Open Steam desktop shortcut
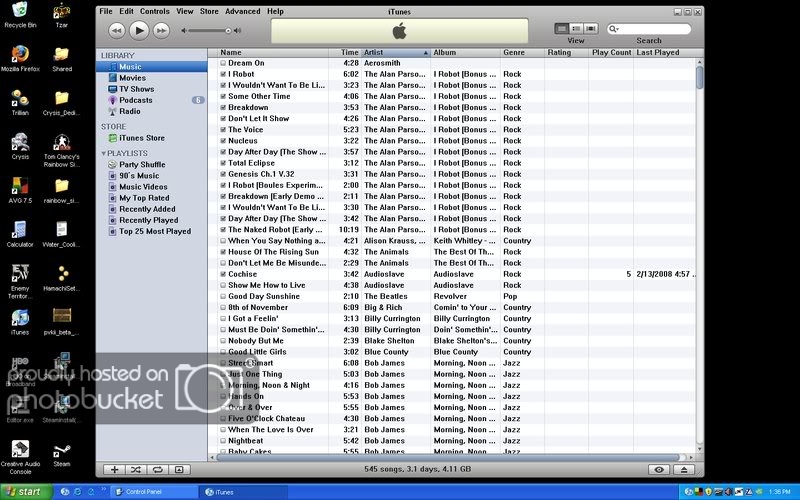This screenshot has width=800, height=500. [x=62, y=456]
